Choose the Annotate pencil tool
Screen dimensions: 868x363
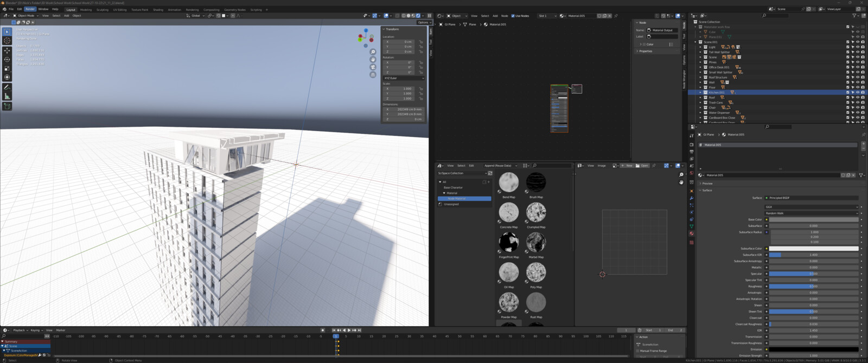(7, 87)
